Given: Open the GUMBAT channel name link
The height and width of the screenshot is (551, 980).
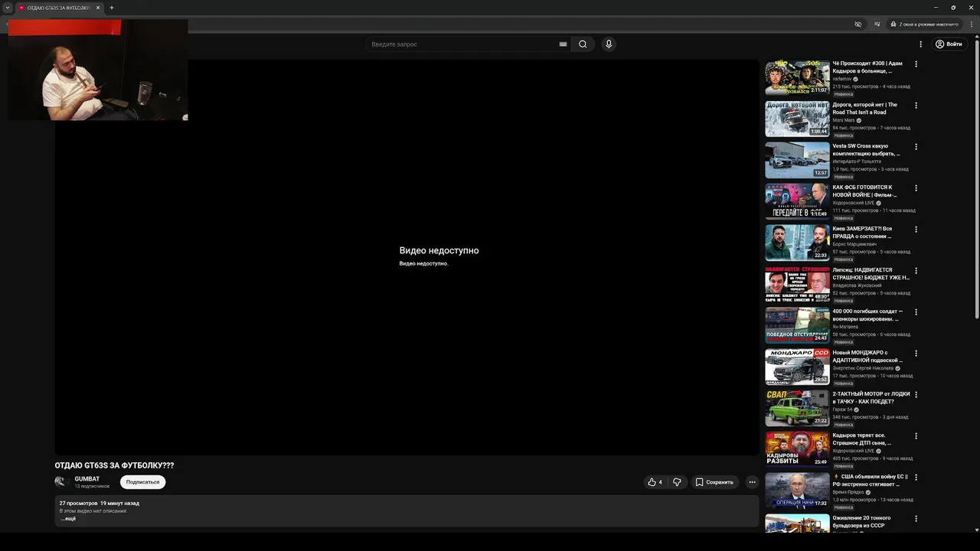Looking at the screenshot, I should pyautogui.click(x=87, y=479).
